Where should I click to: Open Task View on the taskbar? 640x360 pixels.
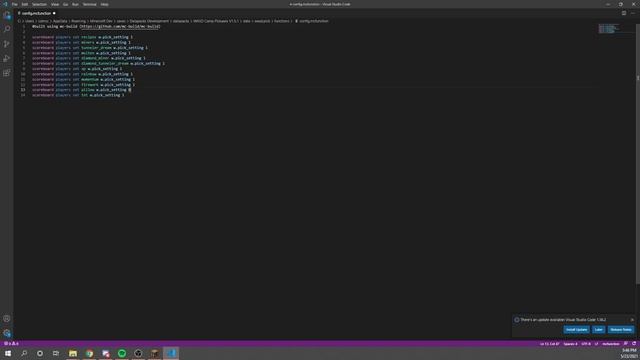56,353
